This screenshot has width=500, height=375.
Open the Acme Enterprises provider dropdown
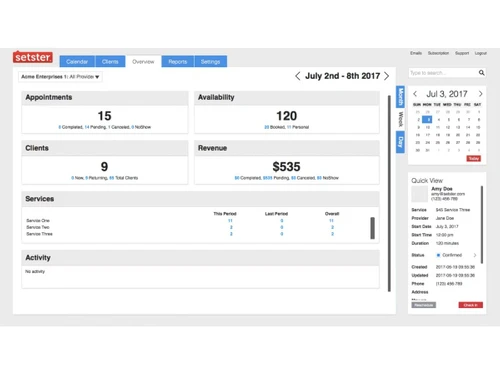point(60,77)
